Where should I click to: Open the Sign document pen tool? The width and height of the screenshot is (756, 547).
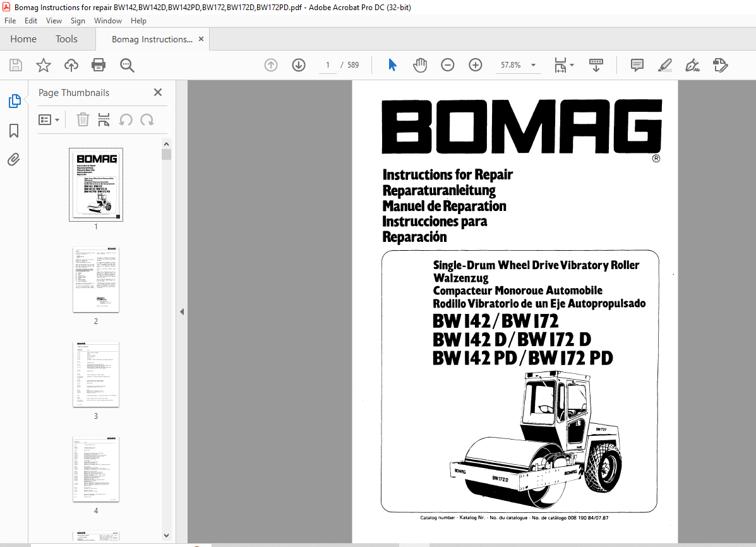[692, 65]
